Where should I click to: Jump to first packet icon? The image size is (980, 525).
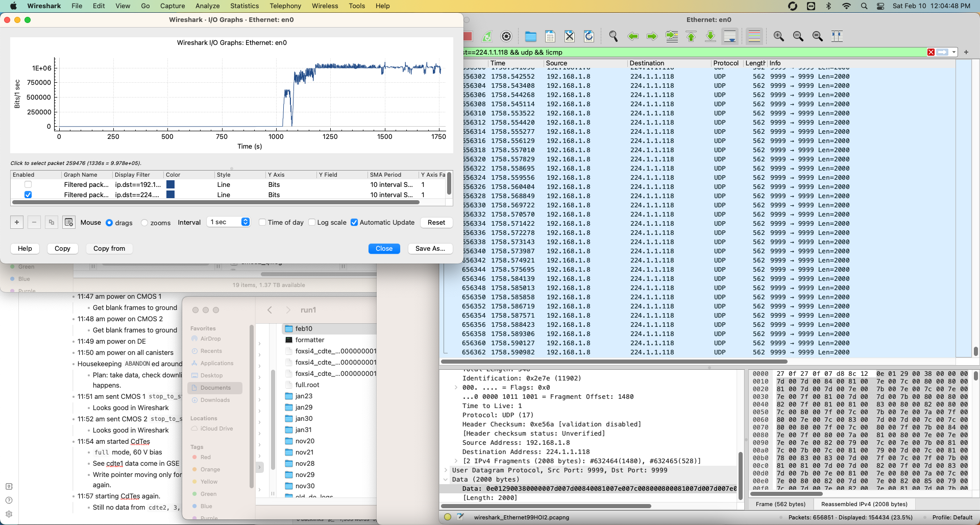click(x=691, y=36)
